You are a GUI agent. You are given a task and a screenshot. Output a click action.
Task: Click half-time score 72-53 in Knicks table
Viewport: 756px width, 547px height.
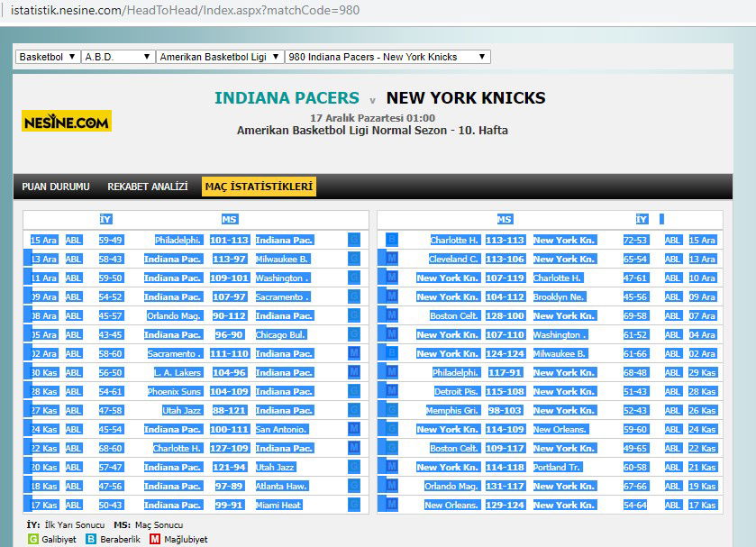pyautogui.click(x=635, y=240)
